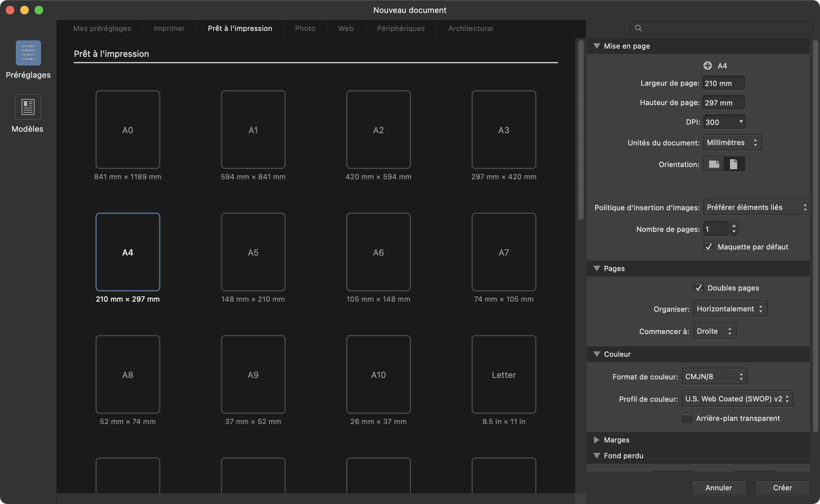Click the plus icon next to A4
820x504 pixels.
click(x=707, y=66)
